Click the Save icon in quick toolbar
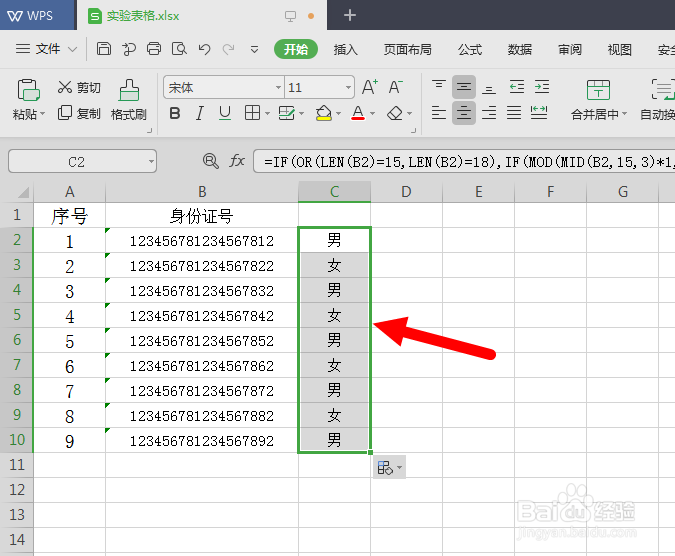The image size is (675, 556). point(103,49)
